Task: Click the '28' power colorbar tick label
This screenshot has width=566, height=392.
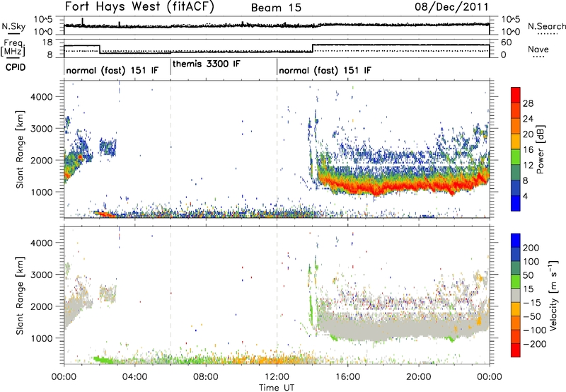Action: 528,103
